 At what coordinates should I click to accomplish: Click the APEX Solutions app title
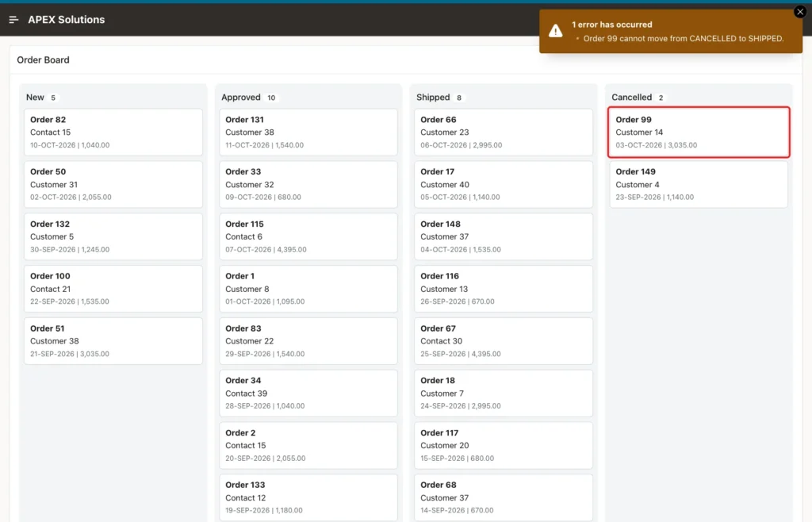click(67, 20)
